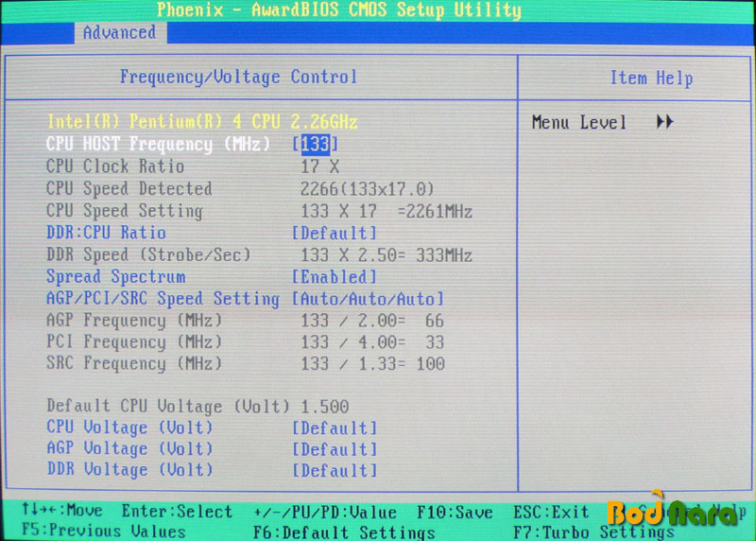Click the Menu Level text
This screenshot has height=541, width=756.
[579, 123]
